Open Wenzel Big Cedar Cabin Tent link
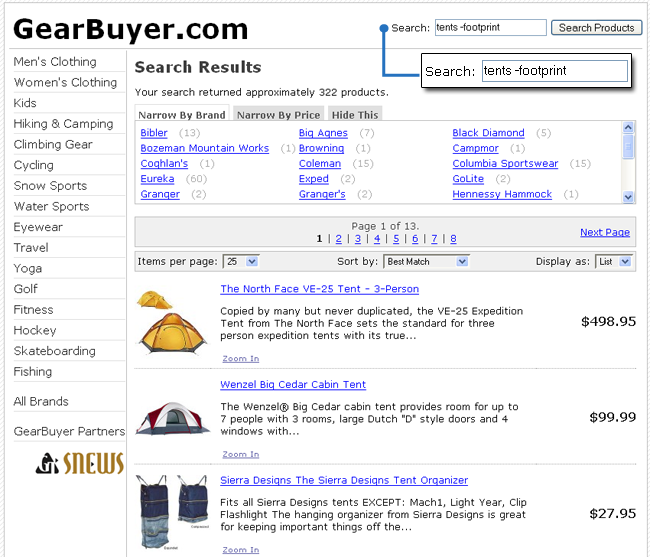 [293, 385]
